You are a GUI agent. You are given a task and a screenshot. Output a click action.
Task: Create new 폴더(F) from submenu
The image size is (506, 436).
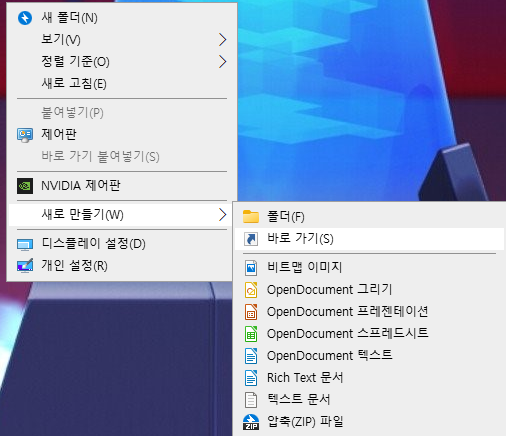369,217
